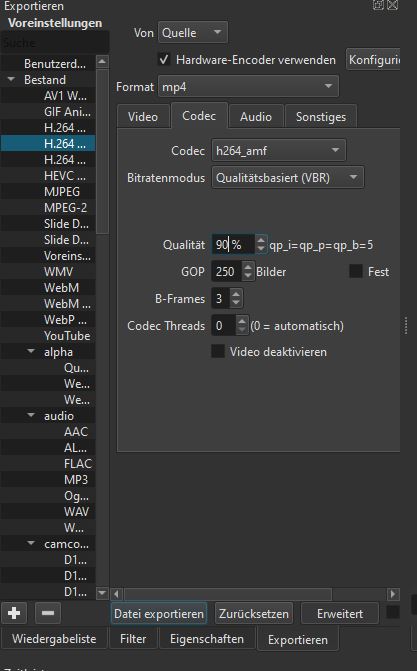Open the Exportieren panel tab
Screen dimensions: 417x671
click(298, 640)
